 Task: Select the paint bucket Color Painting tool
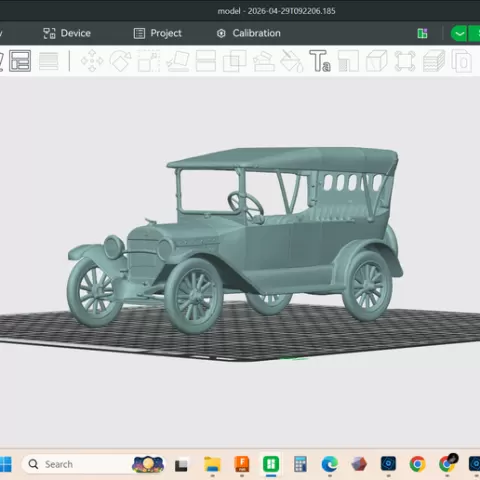point(292,61)
